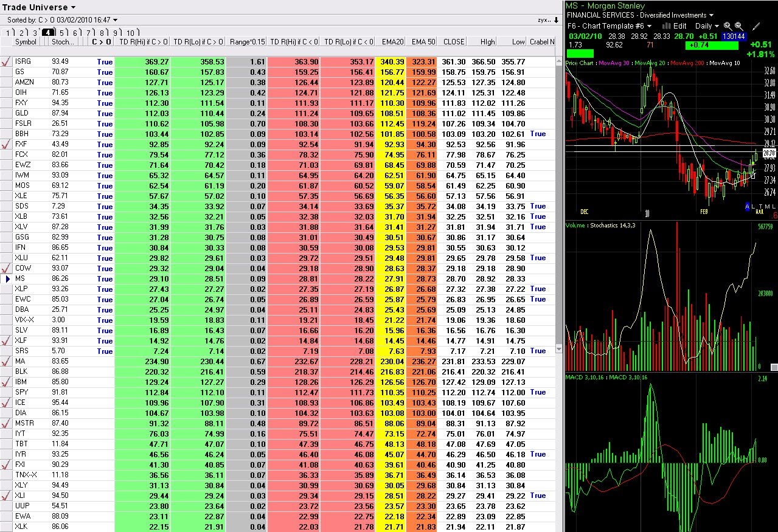Viewport: 778px width, 532px height.
Task: Toggle the flag checkmark on FXI row
Action: [x=6, y=465]
